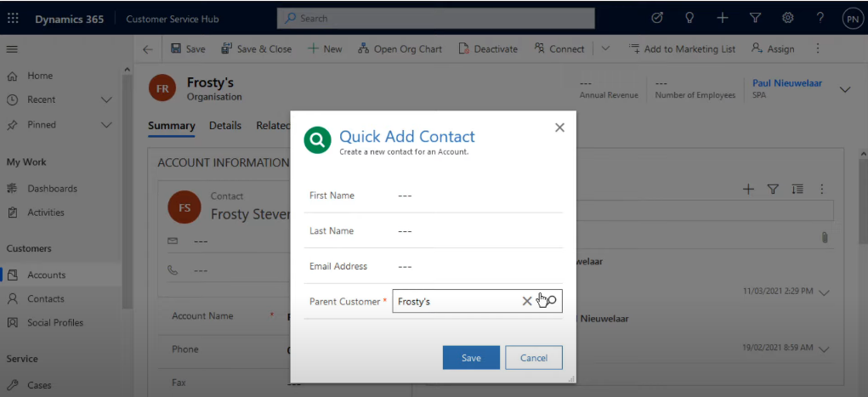Open the assistant lightbulb icon

click(689, 18)
